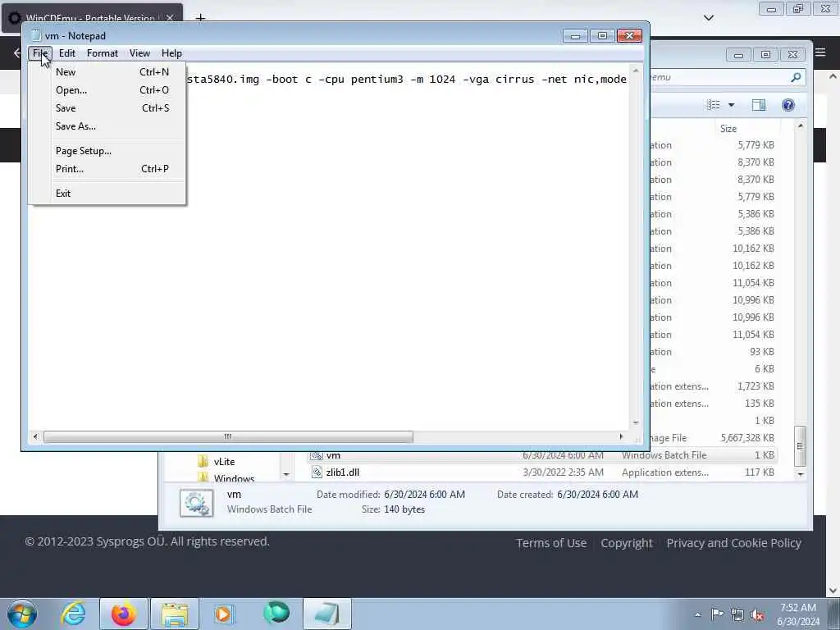The image size is (840, 630).
Task: Click Notepad horizontal scrollbar left arrow
Action: point(35,436)
